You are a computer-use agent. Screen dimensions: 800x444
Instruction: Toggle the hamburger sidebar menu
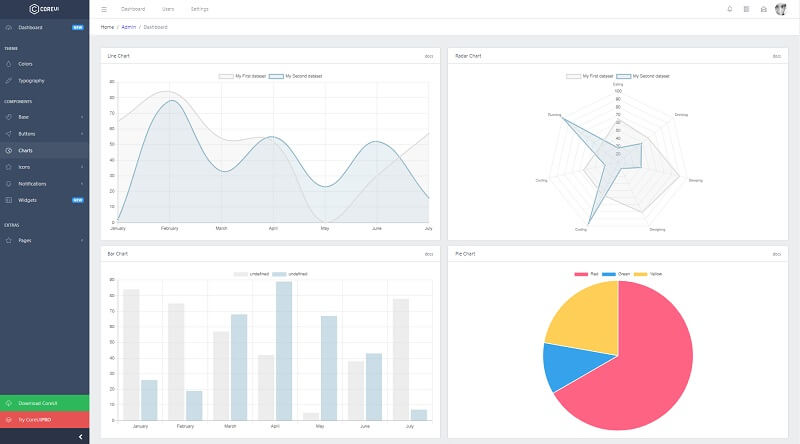point(104,9)
